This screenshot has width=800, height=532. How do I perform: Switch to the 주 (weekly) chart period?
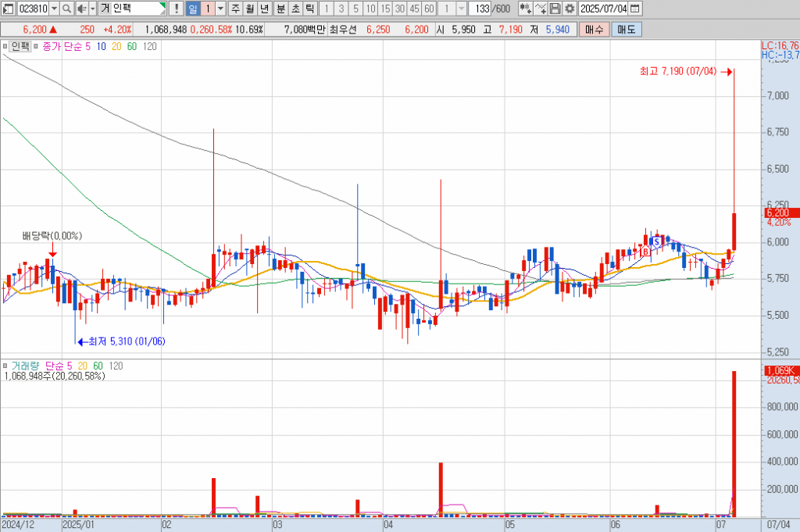[236, 9]
